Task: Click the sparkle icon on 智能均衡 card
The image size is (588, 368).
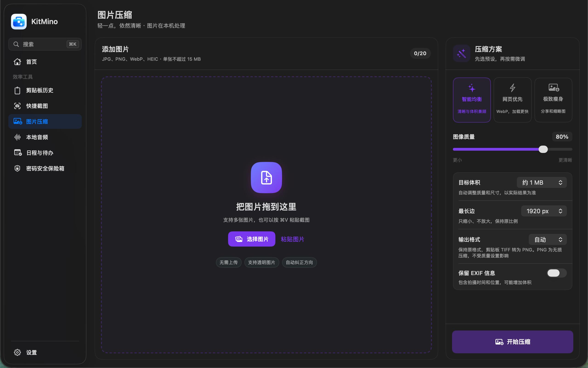Action: [472, 88]
